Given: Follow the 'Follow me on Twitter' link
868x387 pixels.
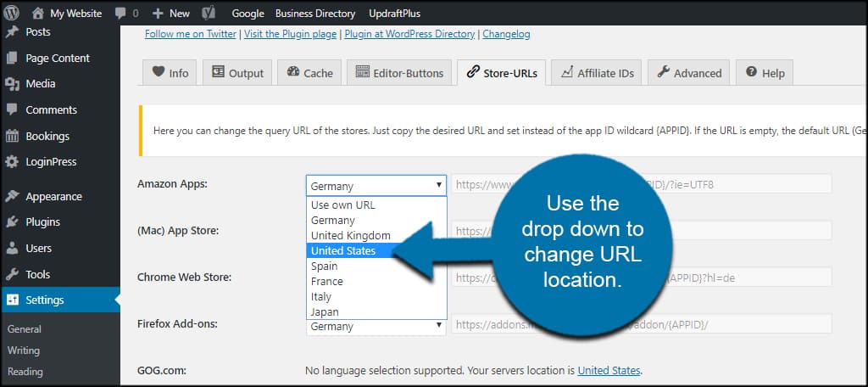Looking at the screenshot, I should (191, 34).
